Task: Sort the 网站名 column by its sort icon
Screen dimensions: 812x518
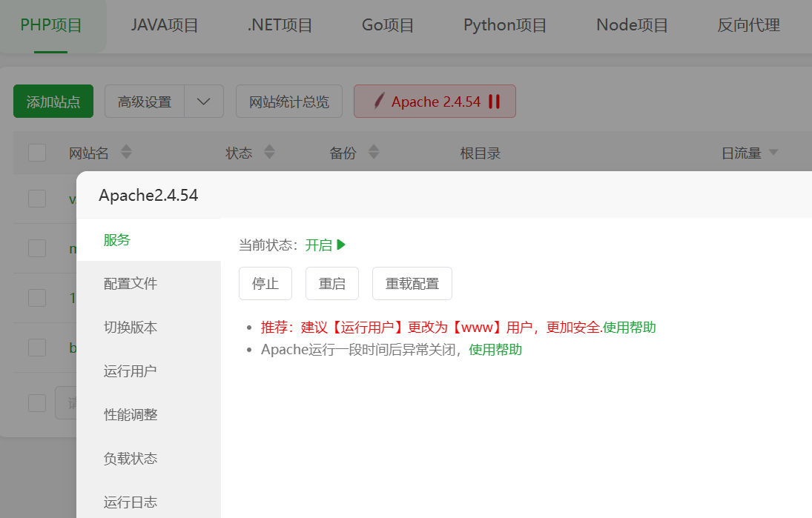Action: click(126, 152)
